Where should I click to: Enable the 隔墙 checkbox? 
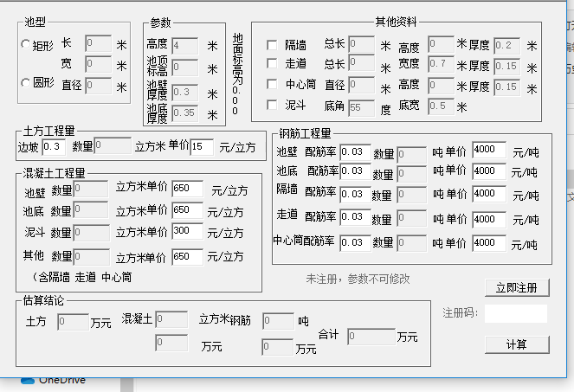point(272,45)
